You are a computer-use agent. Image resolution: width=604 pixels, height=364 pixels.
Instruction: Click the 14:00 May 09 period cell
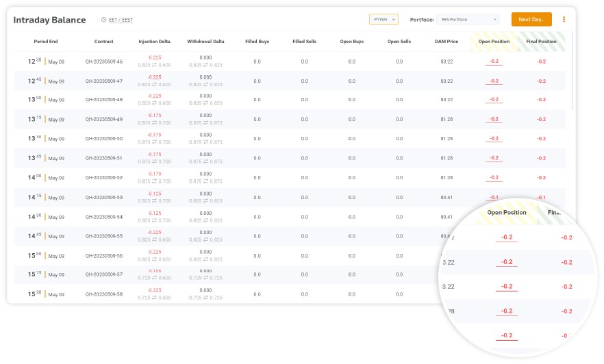tap(46, 178)
